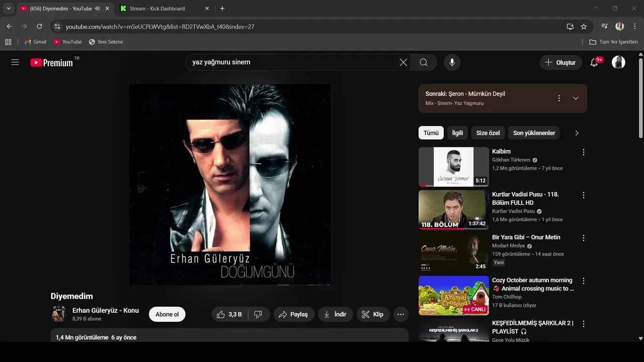Viewport: 644px width, 362px height.
Task: Show more filter chips with right arrow
Action: point(577,133)
